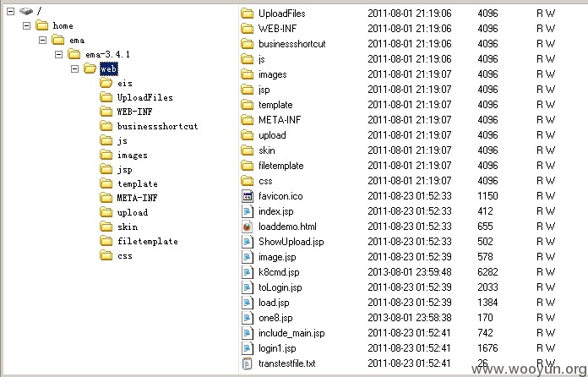588x377 pixels.
Task: Select upload name in file list
Action: (x=272, y=135)
